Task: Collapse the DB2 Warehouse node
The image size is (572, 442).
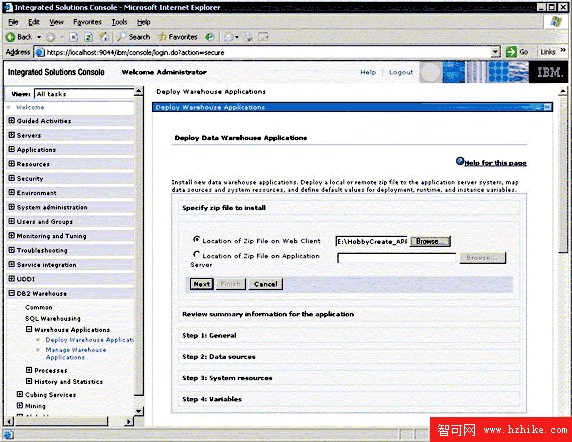Action: tap(12, 293)
